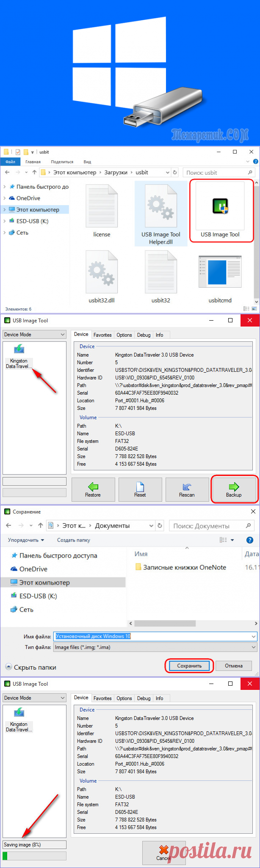Select Kingston DataTravel device in window with Backup button

coord(19,357)
